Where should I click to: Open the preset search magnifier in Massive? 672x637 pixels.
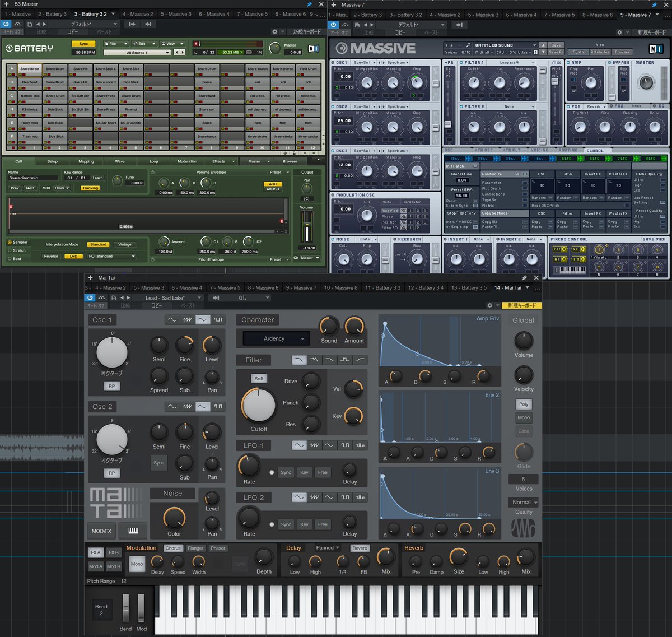click(x=468, y=45)
